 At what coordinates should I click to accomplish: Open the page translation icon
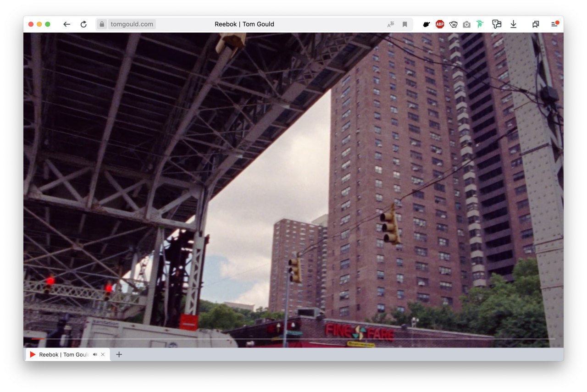(x=391, y=24)
